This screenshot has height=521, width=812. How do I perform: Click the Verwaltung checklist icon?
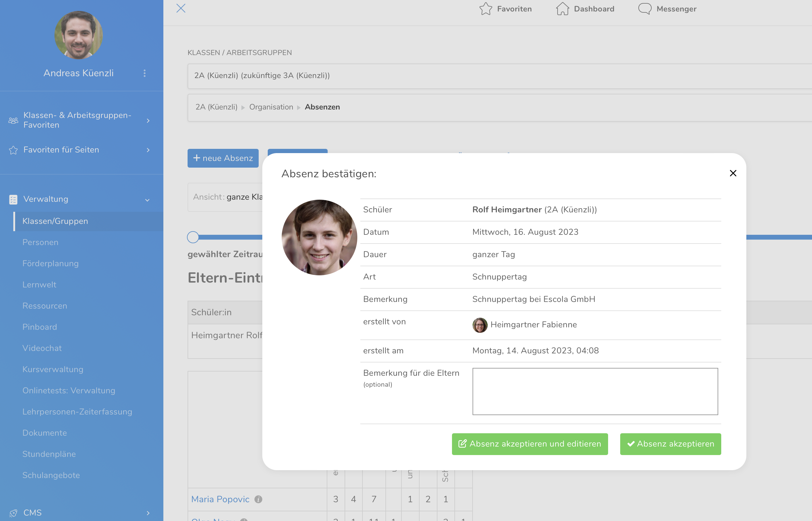pyautogui.click(x=13, y=200)
